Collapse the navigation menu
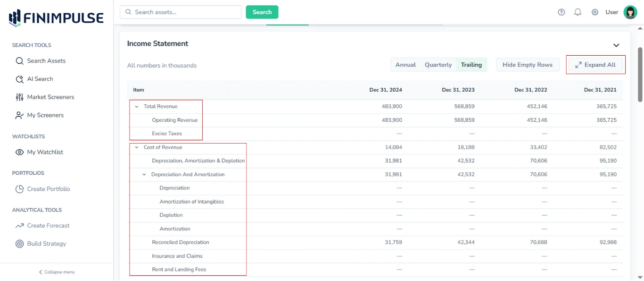The image size is (644, 281). pos(56,272)
